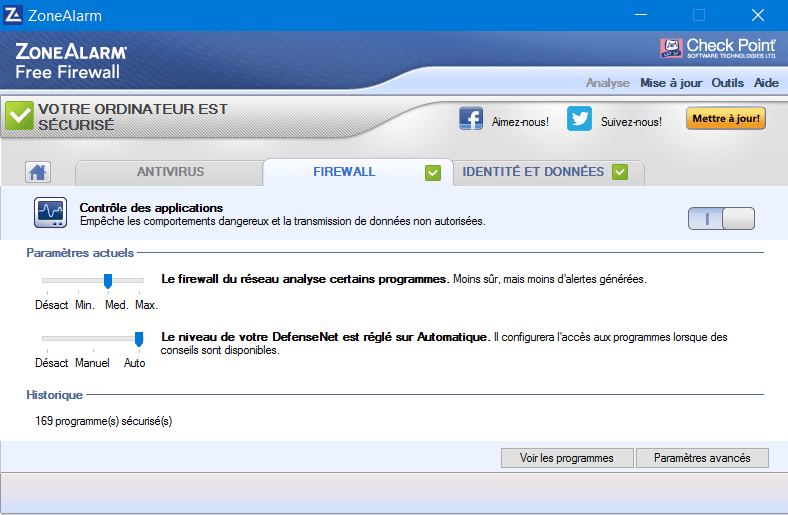Open the Aide menu
The height and width of the screenshot is (515, 788).
click(x=766, y=83)
